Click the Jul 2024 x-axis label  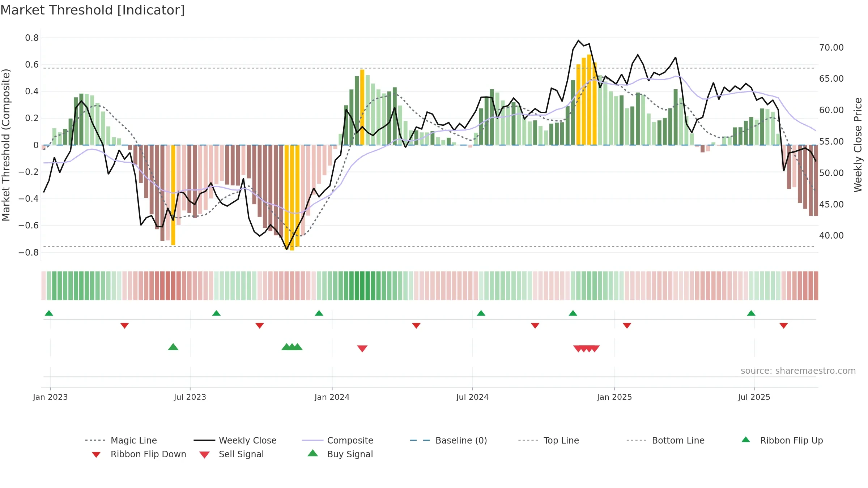tap(472, 397)
